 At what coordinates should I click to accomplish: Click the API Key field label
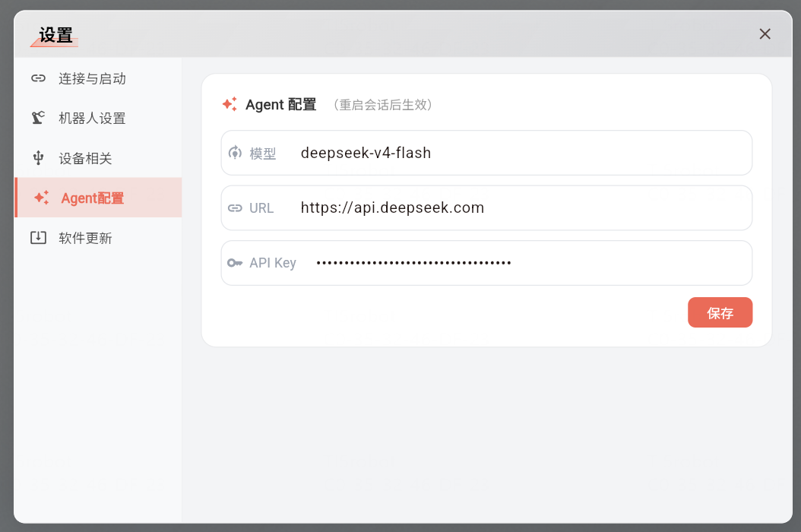(x=273, y=263)
